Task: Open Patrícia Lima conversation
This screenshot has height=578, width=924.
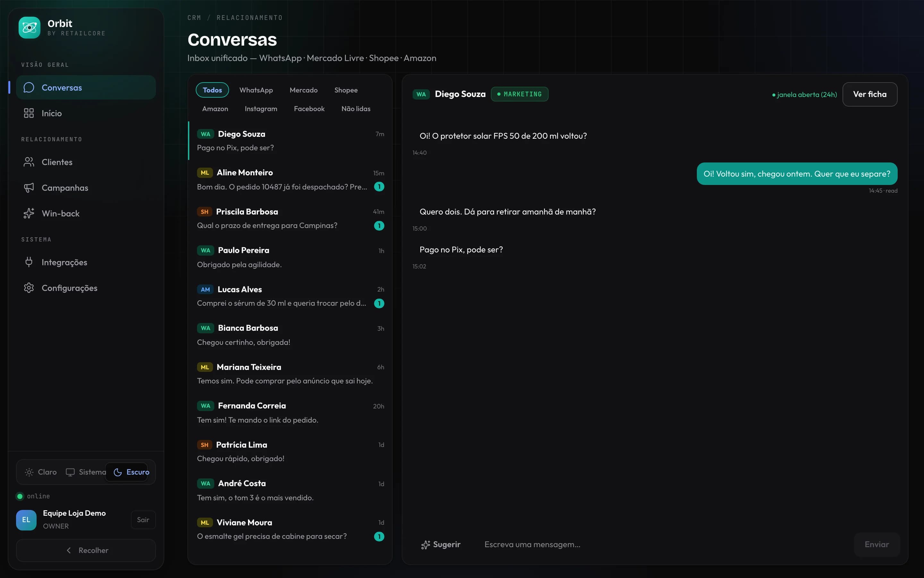Action: [290, 451]
